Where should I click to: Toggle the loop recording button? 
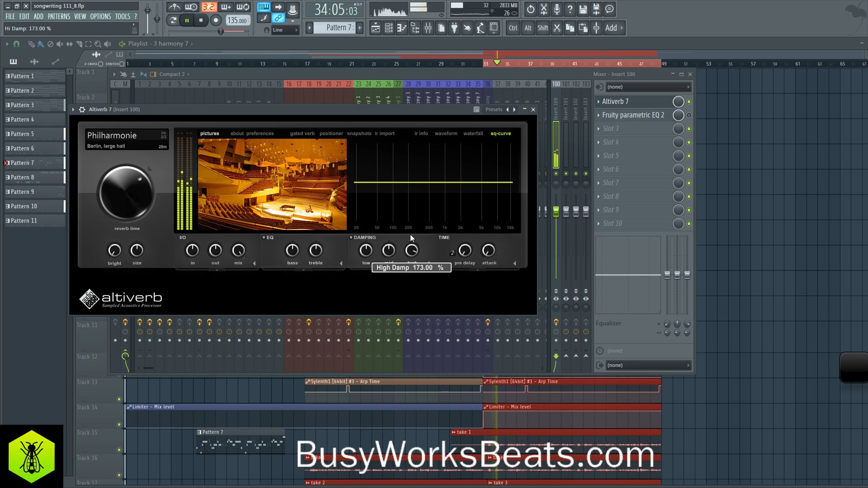[243, 7]
